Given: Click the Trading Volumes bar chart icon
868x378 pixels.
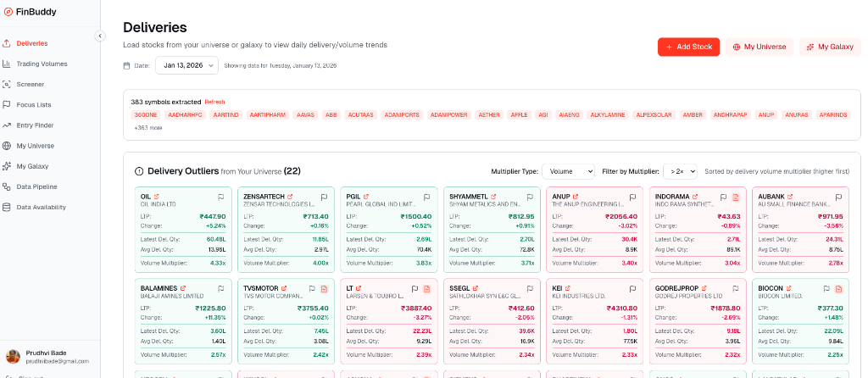Looking at the screenshot, I should [x=8, y=64].
